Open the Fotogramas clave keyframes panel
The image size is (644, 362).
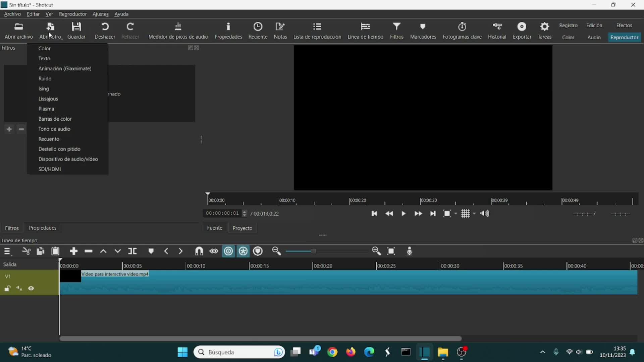click(x=462, y=30)
